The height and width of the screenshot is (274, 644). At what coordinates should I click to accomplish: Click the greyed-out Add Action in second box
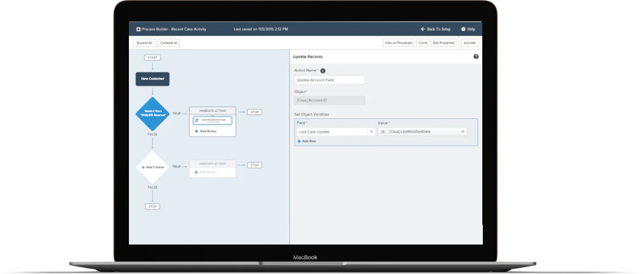208,172
